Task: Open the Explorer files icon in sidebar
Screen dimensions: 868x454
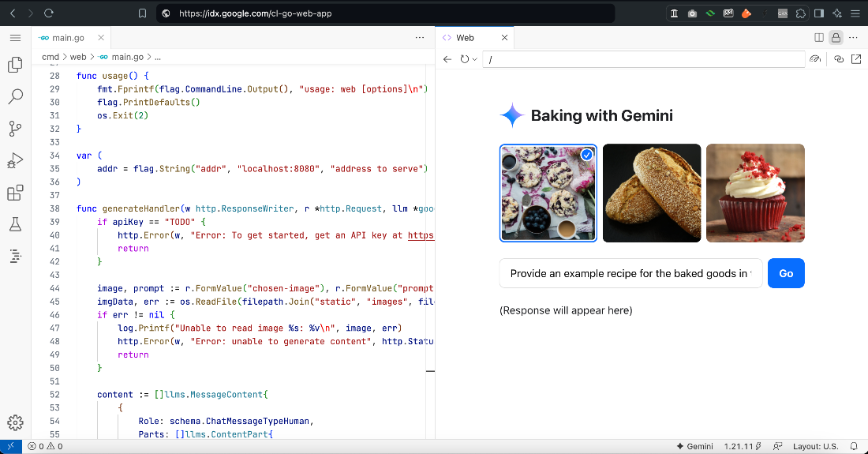Action: point(16,65)
